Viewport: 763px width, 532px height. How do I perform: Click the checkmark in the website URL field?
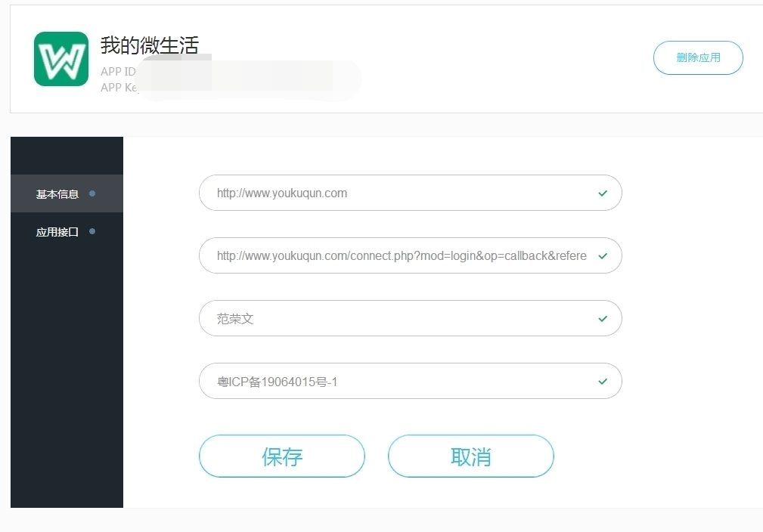(603, 193)
